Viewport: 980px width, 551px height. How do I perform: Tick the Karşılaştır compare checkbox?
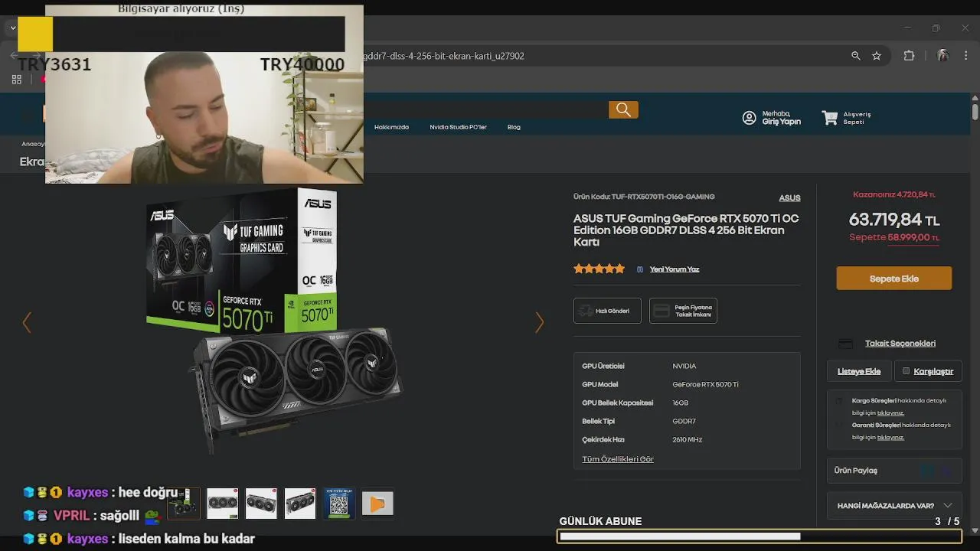(906, 371)
